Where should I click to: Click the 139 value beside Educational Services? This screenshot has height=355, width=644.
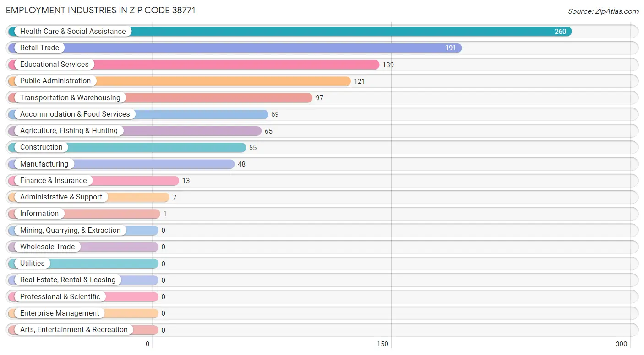[x=388, y=65]
